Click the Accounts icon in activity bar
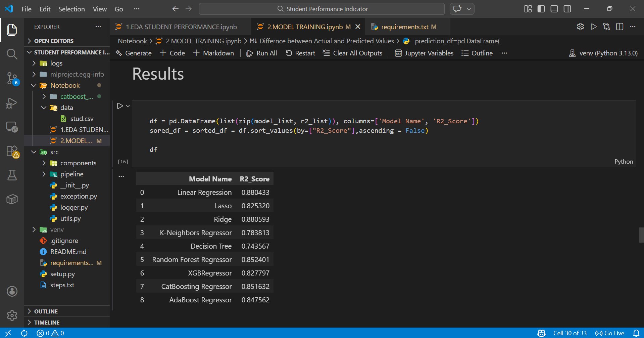Viewport: 644px width, 338px height. coord(12,291)
